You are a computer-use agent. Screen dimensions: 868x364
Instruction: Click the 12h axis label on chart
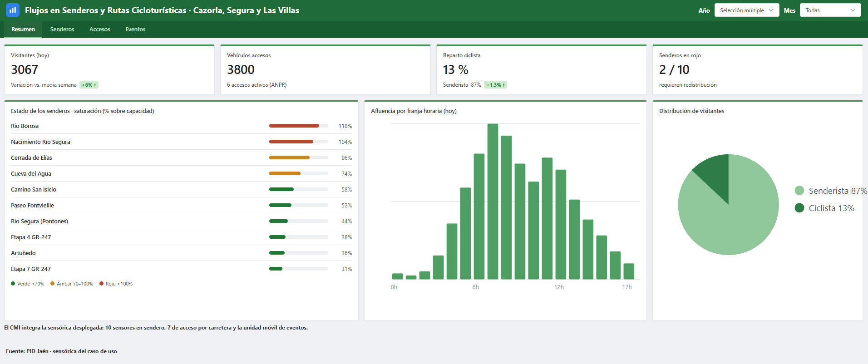point(559,287)
